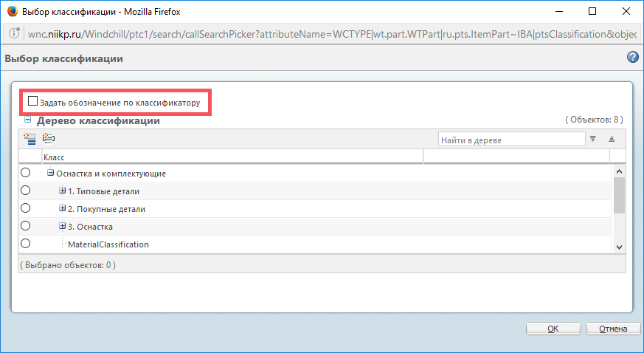Confirm selection with the OK button

coord(553,329)
